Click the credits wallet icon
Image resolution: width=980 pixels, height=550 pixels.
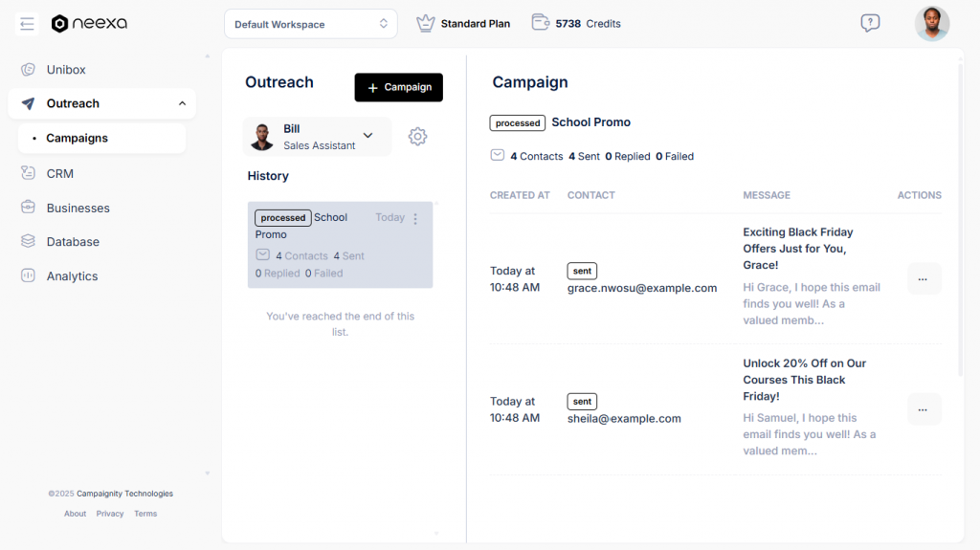pos(540,23)
